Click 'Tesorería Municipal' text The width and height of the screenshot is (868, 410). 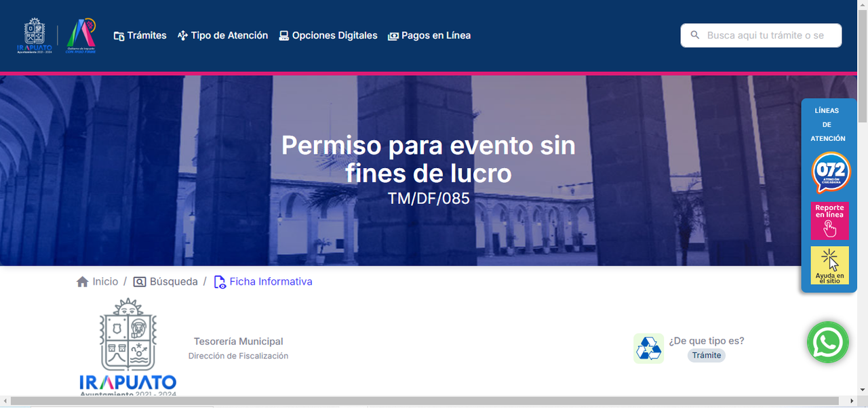[x=239, y=342]
